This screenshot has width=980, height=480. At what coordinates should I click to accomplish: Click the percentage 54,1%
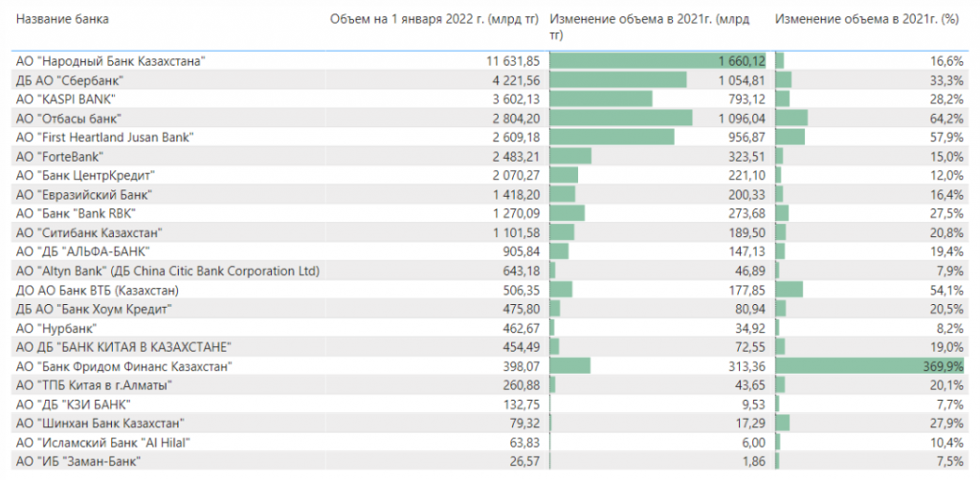point(948,291)
